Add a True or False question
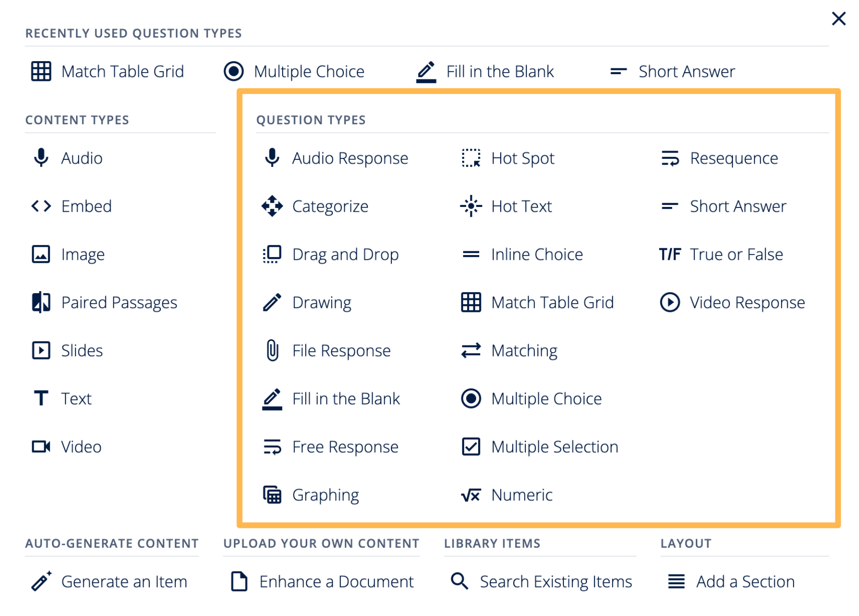The image size is (859, 616). click(736, 254)
